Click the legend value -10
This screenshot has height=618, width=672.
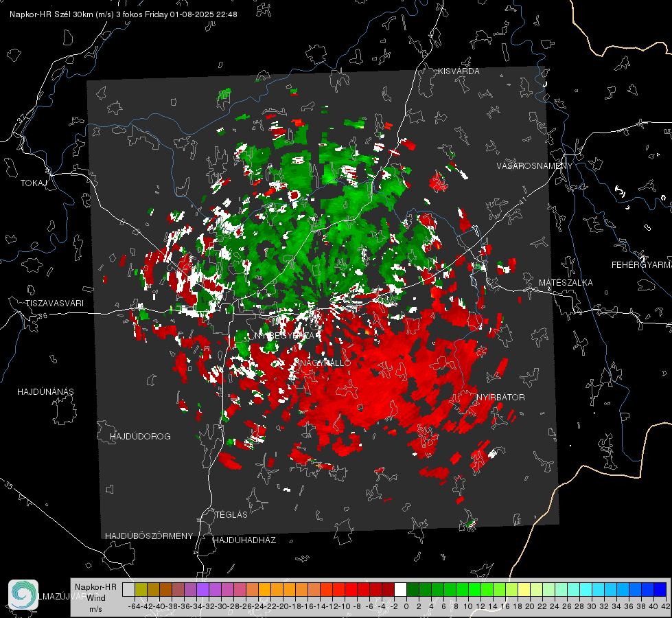coord(345,606)
